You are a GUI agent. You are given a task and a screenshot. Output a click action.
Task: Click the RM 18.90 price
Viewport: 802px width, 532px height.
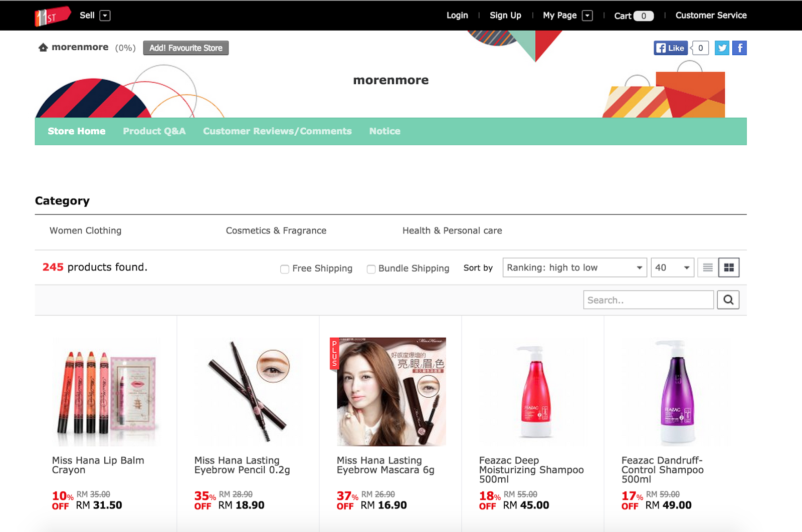click(x=242, y=505)
